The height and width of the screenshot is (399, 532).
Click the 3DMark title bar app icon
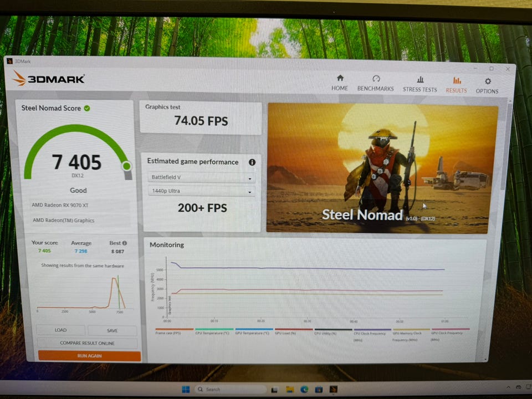[x=9, y=61]
